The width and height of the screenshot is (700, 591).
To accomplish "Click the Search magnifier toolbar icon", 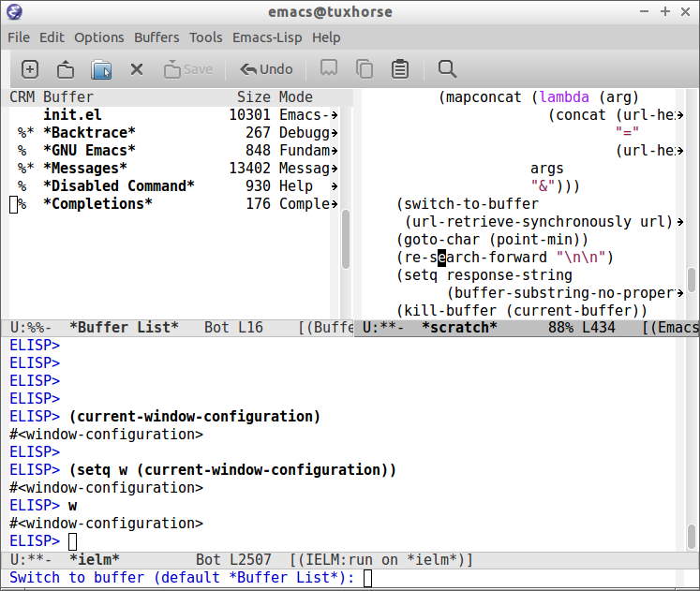I will pyautogui.click(x=447, y=69).
